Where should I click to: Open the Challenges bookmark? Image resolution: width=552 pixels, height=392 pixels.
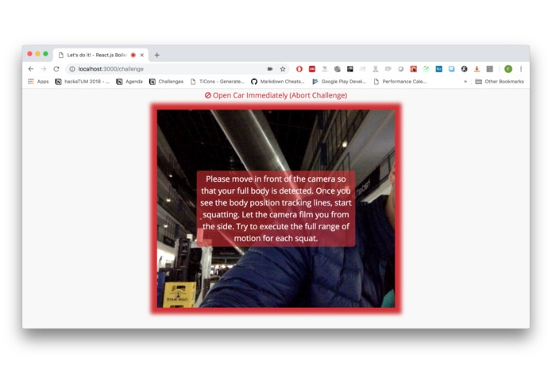coord(166,82)
